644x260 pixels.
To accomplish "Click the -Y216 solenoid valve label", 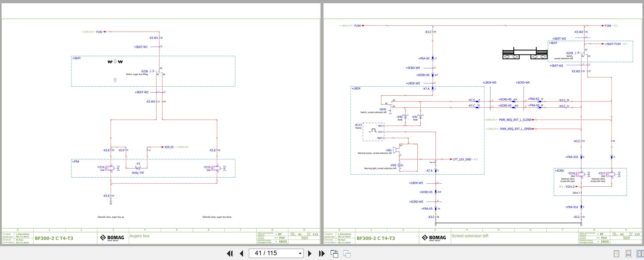I will point(571,173).
